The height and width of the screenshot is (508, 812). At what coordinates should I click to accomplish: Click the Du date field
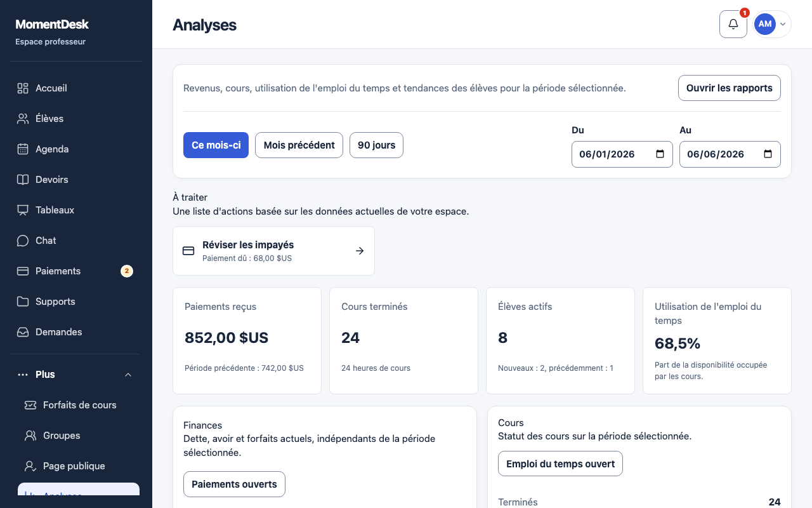click(622, 154)
